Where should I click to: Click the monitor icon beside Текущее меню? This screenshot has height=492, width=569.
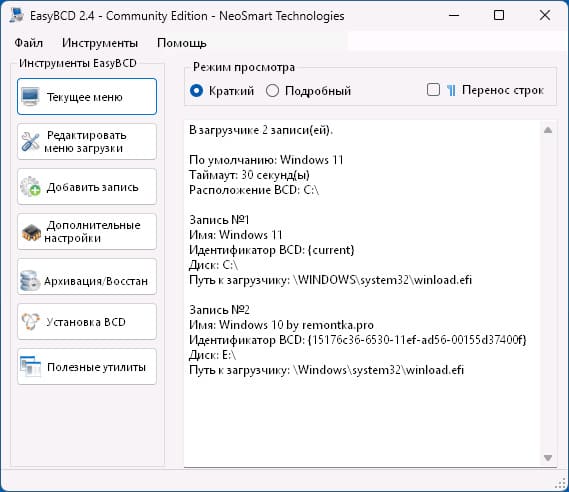[x=30, y=97]
